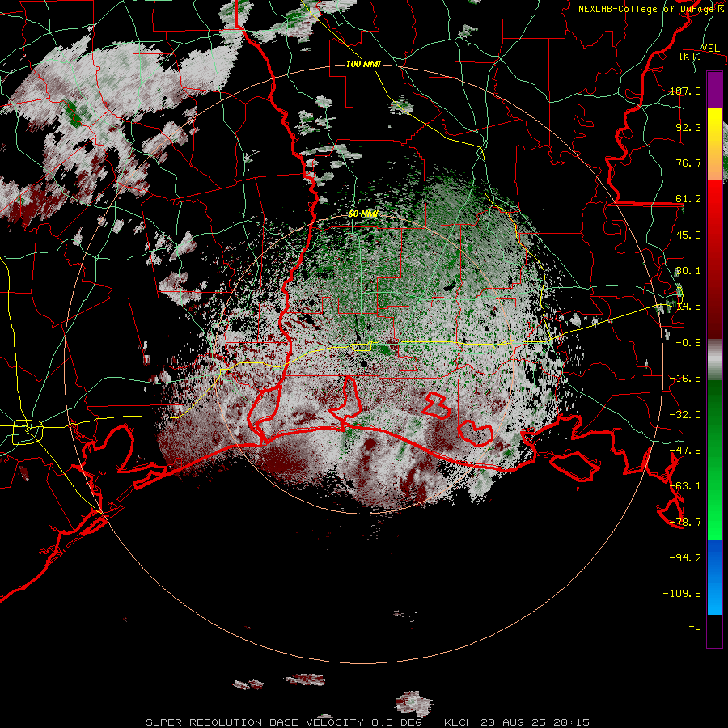Viewport: 728px width, 728px height.
Task: Select the -94.2 scale label
Action: click(x=685, y=558)
